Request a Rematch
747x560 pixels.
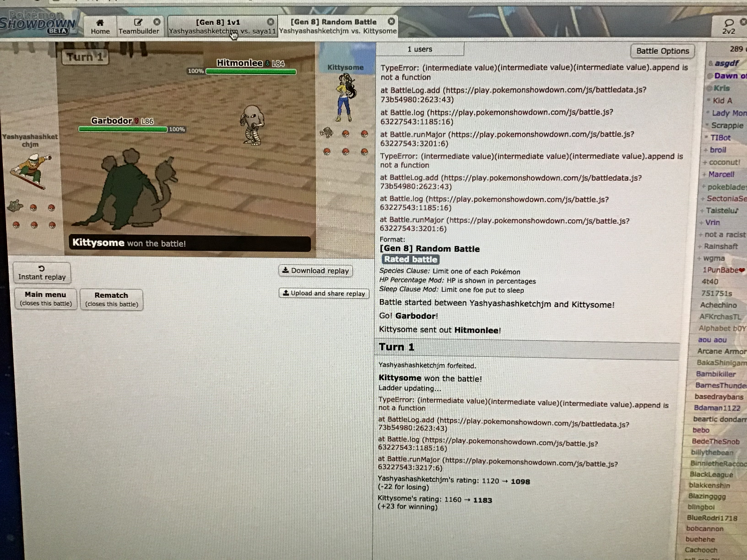pos(111,299)
